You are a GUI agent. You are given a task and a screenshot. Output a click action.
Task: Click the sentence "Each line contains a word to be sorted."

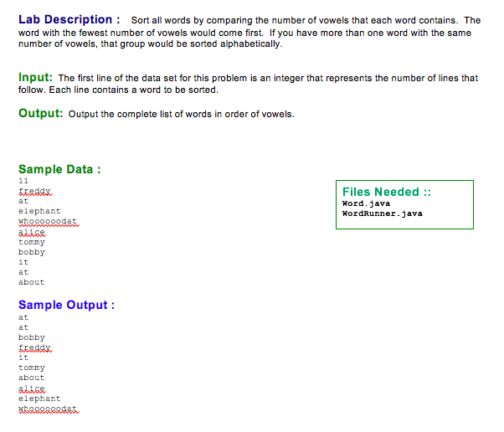coord(134,90)
